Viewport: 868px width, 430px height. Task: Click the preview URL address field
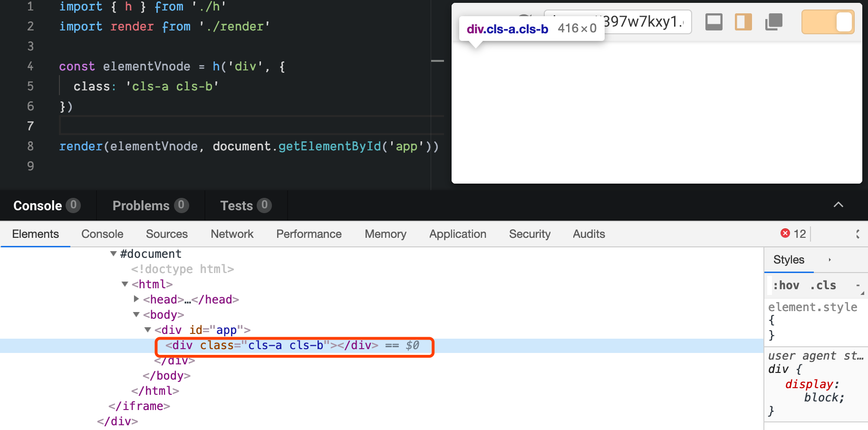[646, 22]
